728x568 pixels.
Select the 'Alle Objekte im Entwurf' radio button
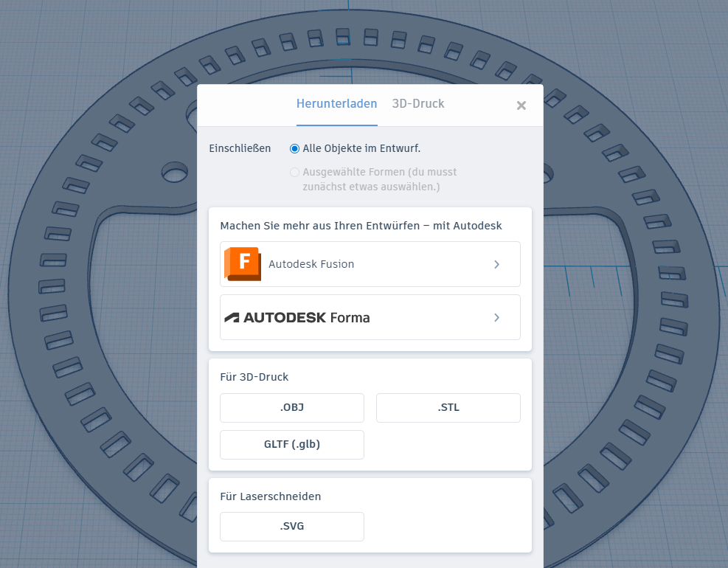tap(295, 148)
